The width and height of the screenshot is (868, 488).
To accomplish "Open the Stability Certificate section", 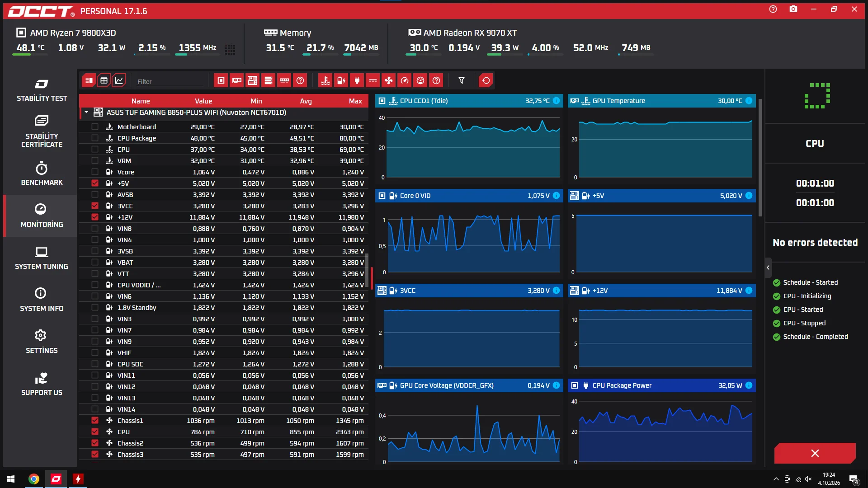I will point(42,132).
